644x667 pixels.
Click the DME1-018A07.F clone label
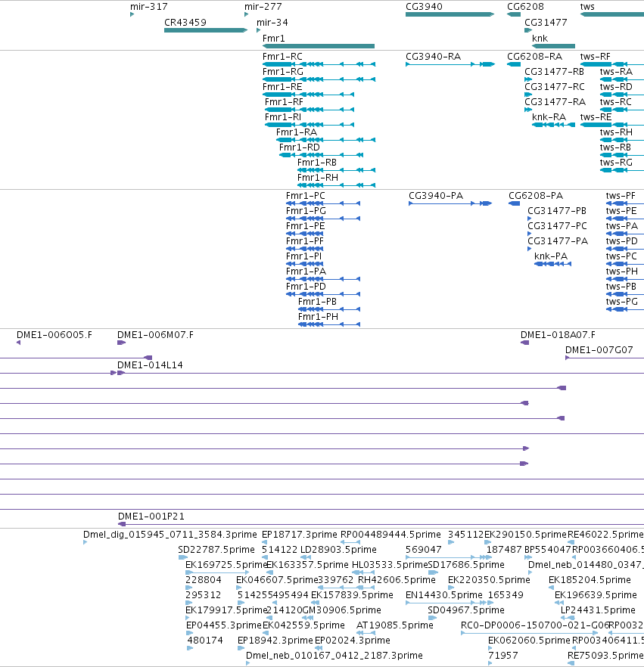tap(558, 335)
